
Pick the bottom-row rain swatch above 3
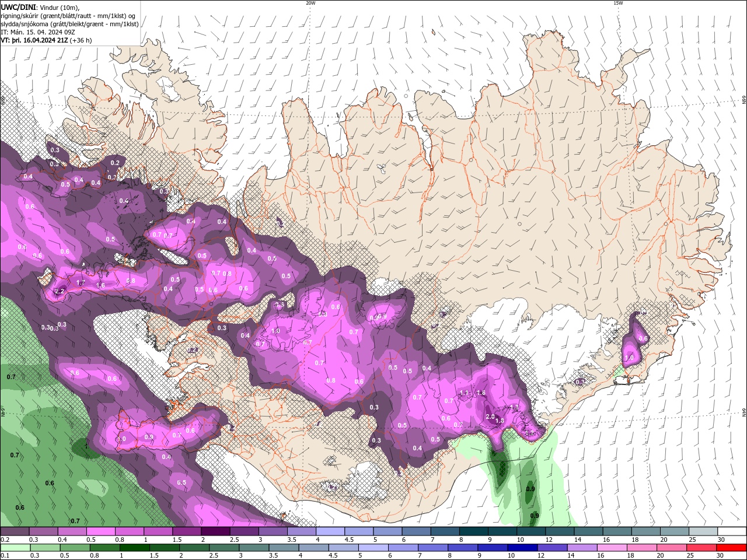[254, 548]
